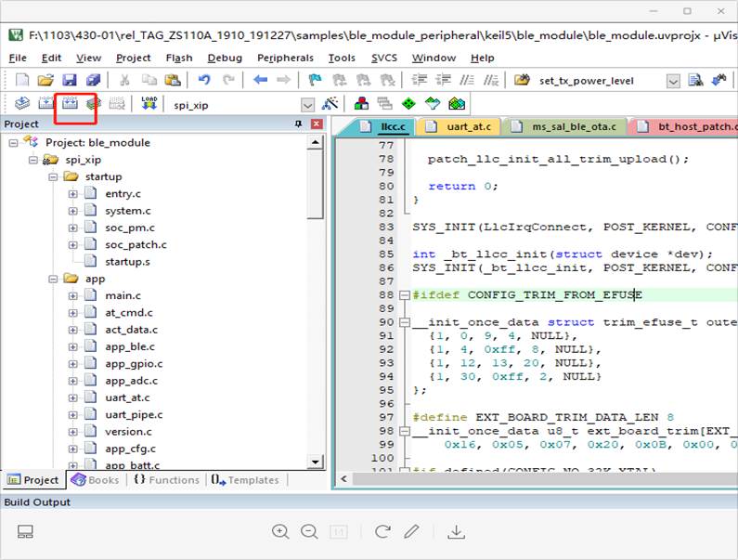The height and width of the screenshot is (560, 738).
Task: Open the File menu
Action: pos(18,58)
